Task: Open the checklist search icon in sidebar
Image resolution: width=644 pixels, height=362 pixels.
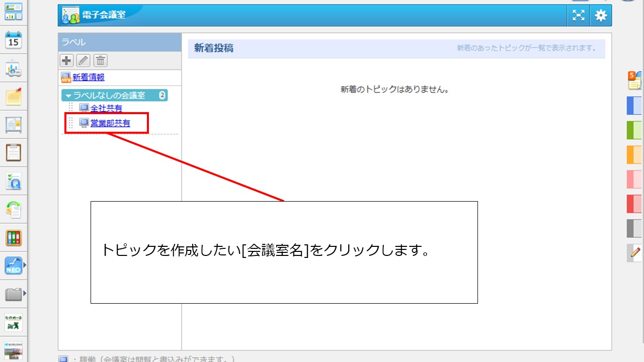Action: click(14, 181)
